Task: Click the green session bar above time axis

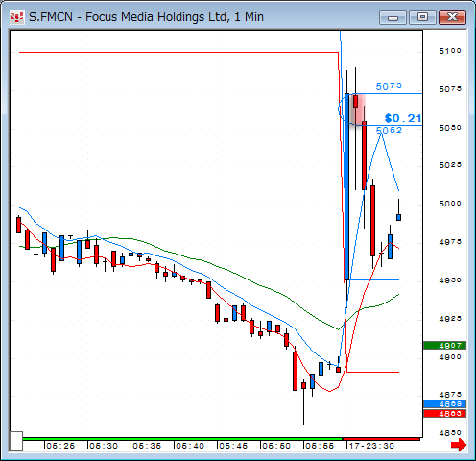Action: click(182, 439)
